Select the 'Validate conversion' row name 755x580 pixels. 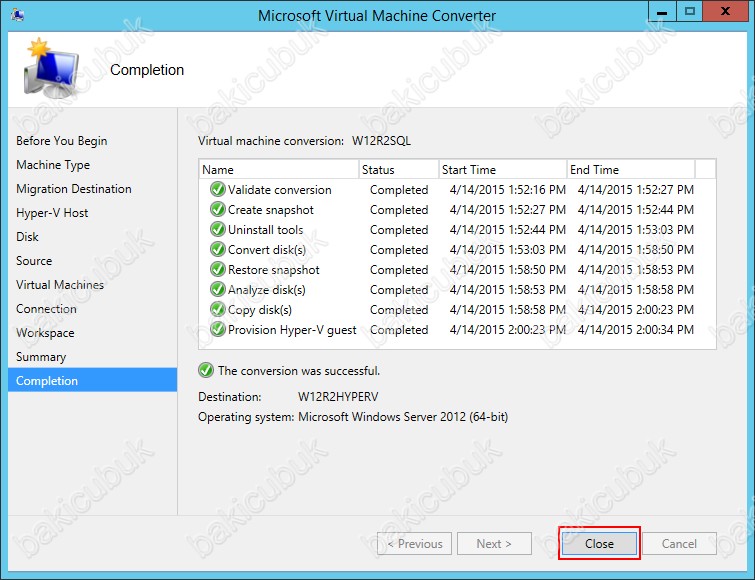[280, 190]
